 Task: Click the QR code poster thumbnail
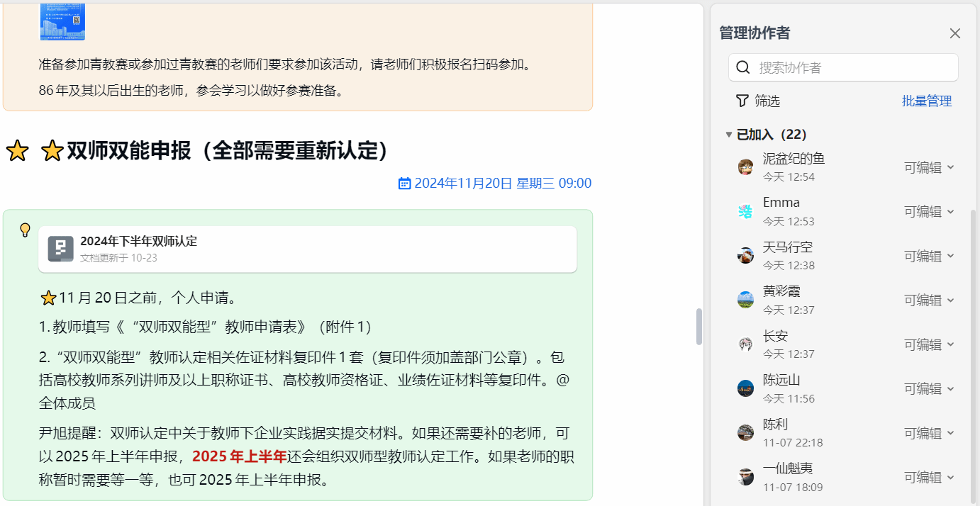pos(62,21)
